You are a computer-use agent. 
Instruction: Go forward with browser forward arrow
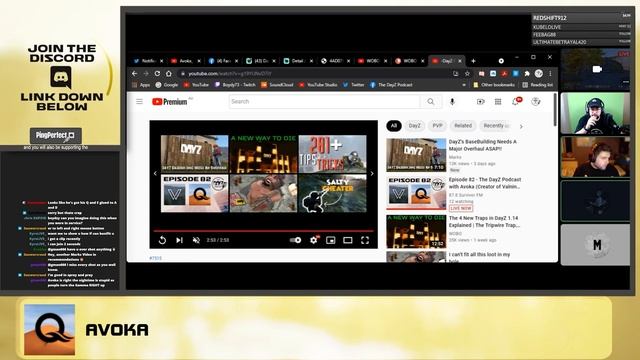click(x=146, y=73)
